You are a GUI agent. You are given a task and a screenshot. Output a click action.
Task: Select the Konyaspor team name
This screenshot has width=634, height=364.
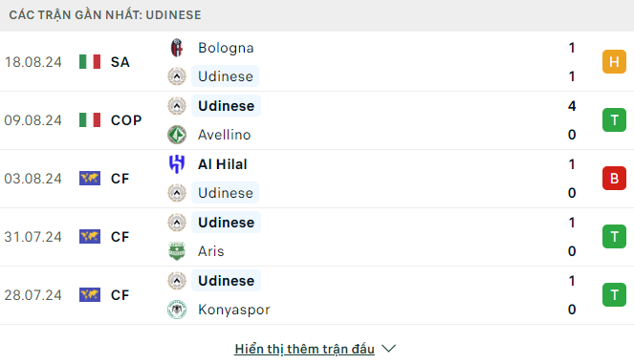pos(233,310)
